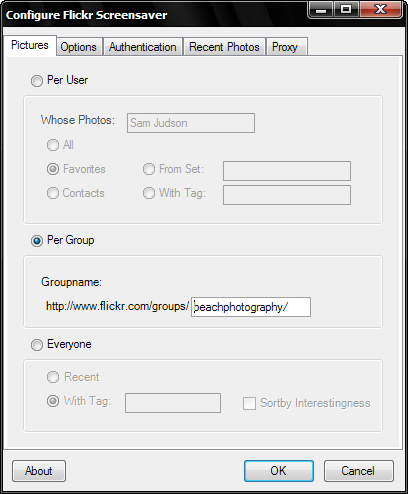Minimize the Configure Flickr Screensaver window
This screenshot has width=408, height=494.
321,9
